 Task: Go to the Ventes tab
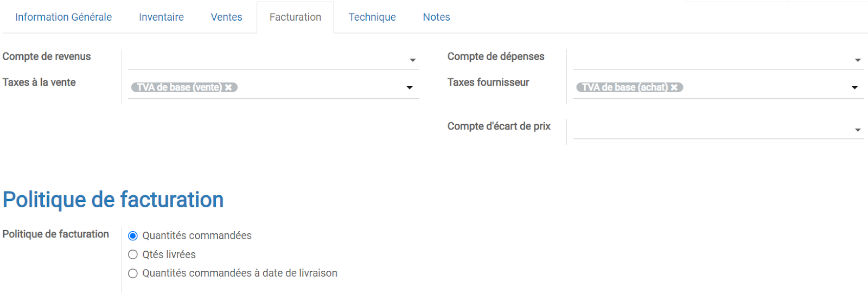point(226,17)
